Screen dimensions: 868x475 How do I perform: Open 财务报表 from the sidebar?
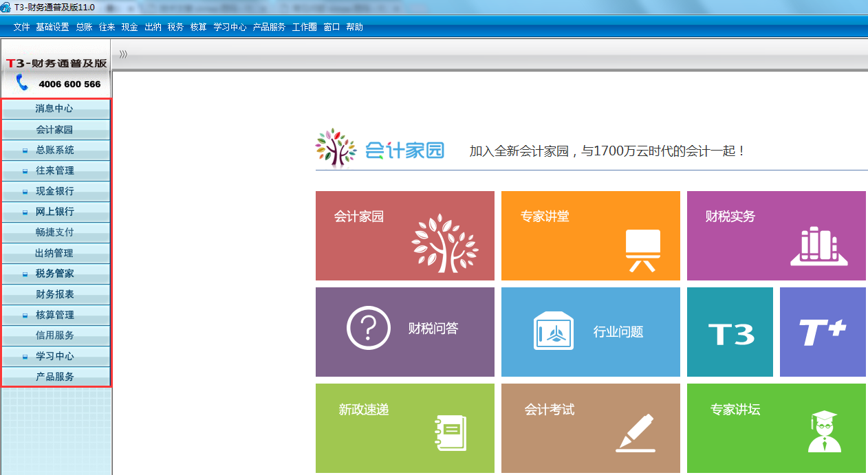[55, 294]
